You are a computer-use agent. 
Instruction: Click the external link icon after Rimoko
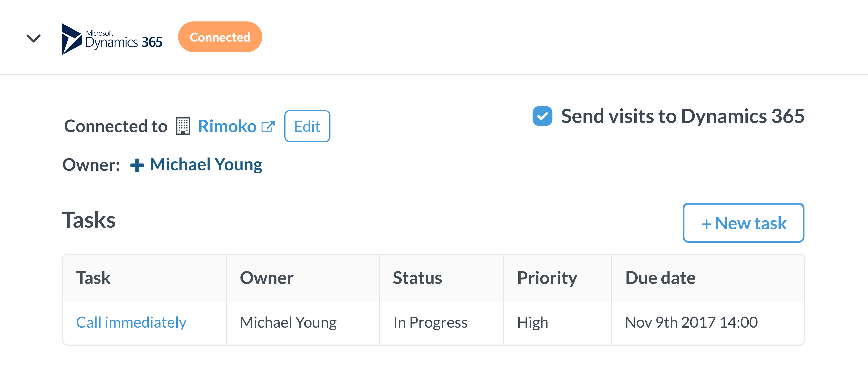point(268,127)
